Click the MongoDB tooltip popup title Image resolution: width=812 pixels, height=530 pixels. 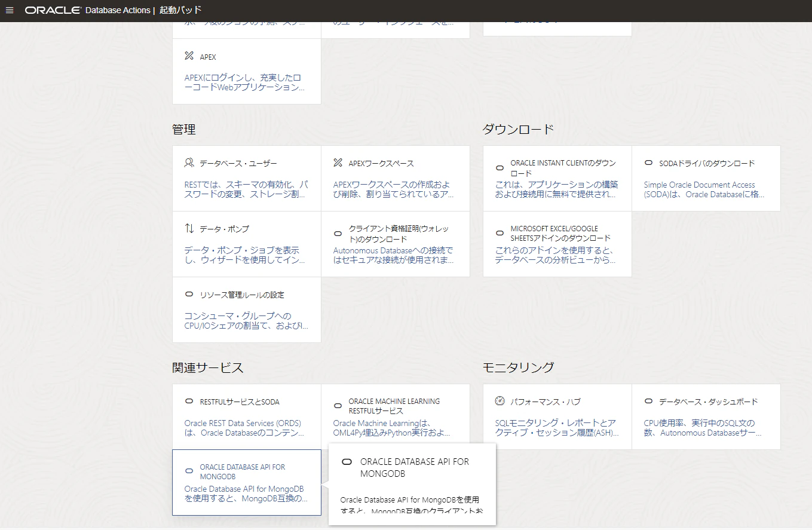pos(415,467)
